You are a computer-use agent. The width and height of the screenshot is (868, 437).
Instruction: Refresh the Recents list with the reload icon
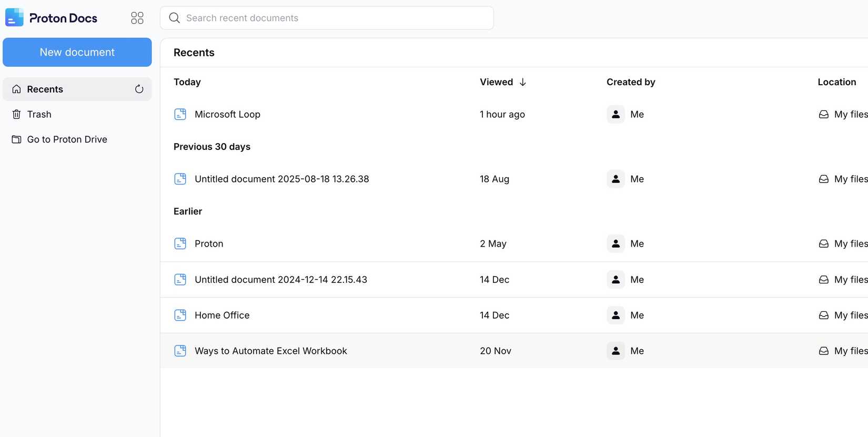tap(139, 89)
